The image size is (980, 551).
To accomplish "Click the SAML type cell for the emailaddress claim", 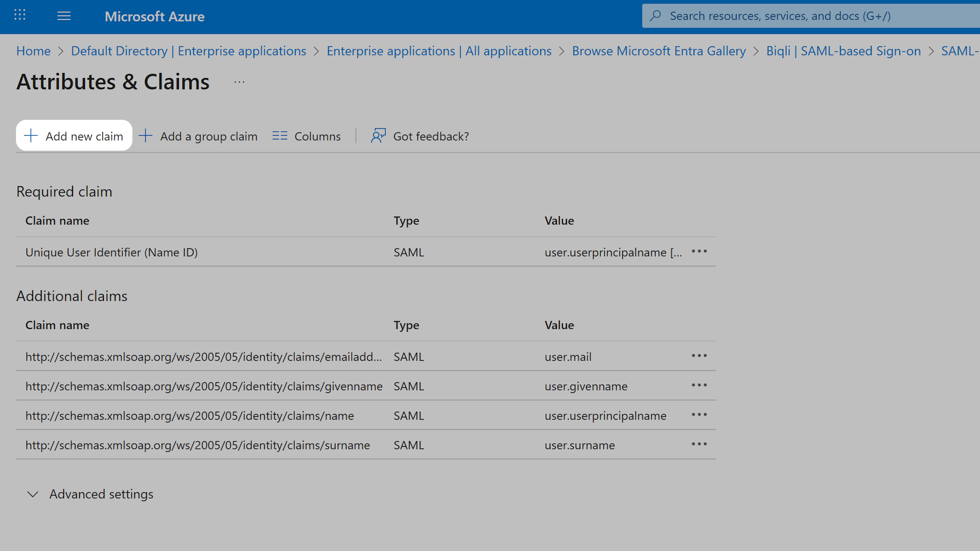I will click(409, 357).
